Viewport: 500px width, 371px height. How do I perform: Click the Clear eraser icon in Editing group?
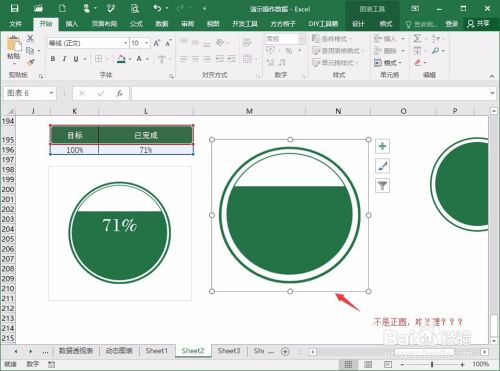418,62
